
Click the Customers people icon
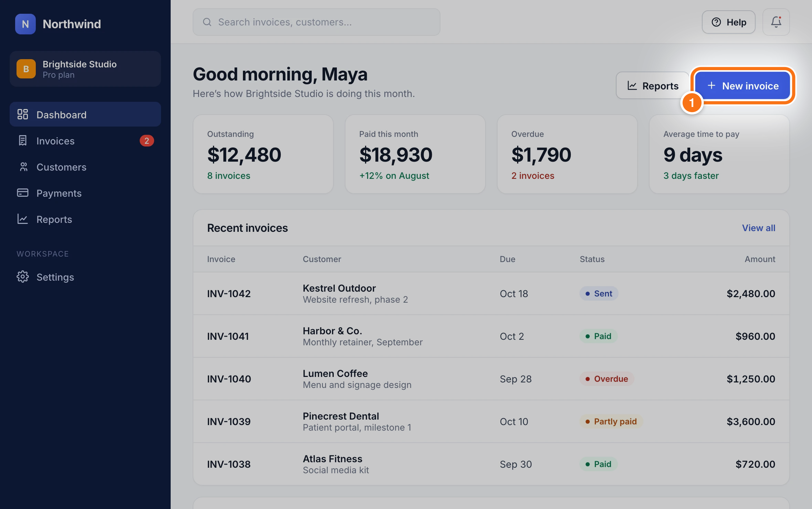(x=23, y=167)
